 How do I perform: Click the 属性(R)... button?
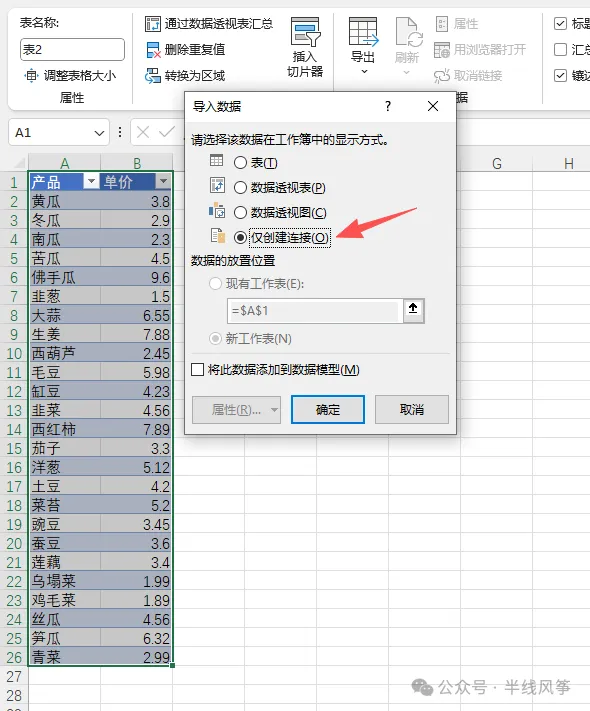click(x=236, y=410)
